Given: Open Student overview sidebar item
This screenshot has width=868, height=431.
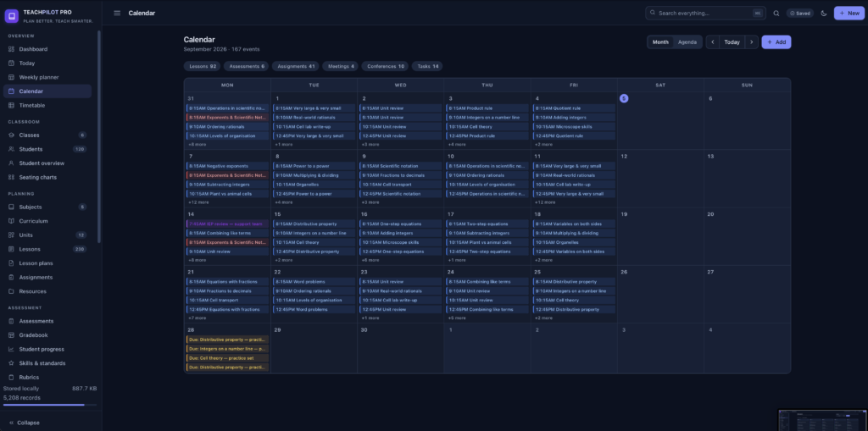Looking at the screenshot, I should (47, 163).
